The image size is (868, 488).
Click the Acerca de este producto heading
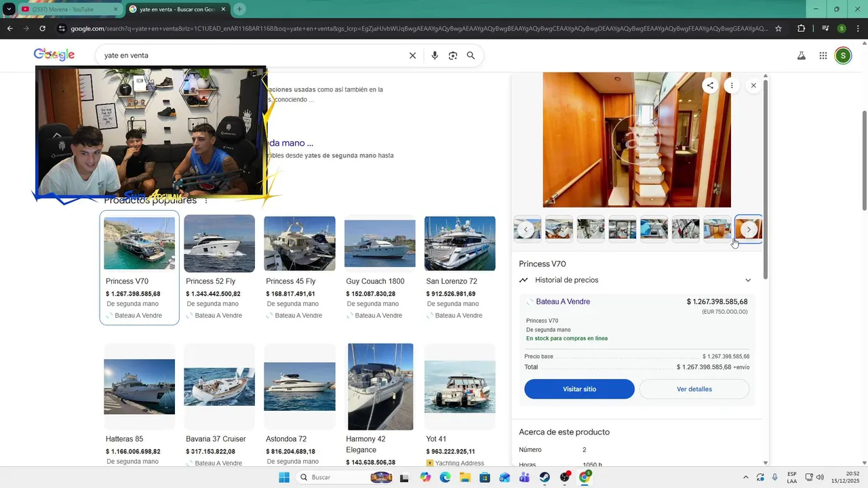(x=564, y=432)
